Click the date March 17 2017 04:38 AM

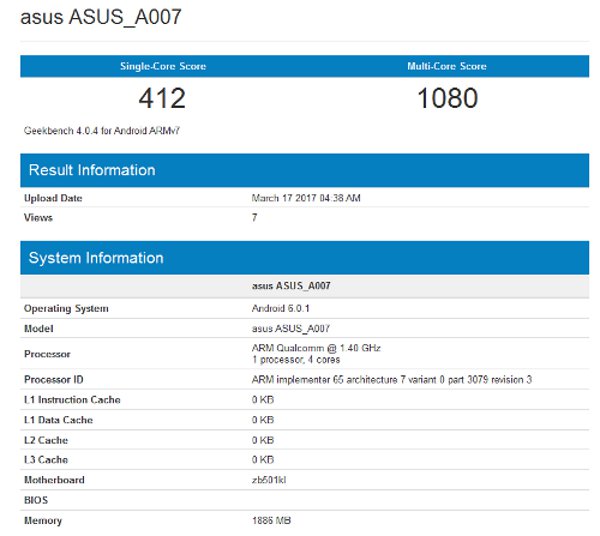(x=306, y=198)
